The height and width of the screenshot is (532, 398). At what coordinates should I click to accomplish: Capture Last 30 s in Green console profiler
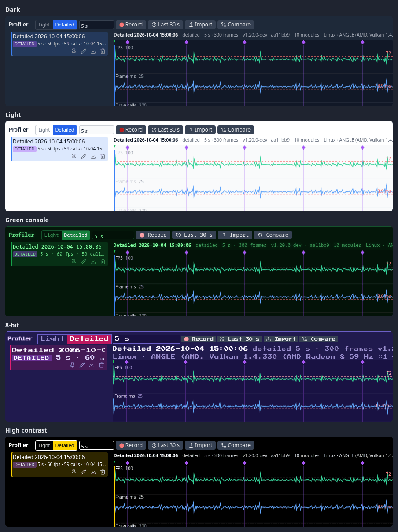[194, 235]
